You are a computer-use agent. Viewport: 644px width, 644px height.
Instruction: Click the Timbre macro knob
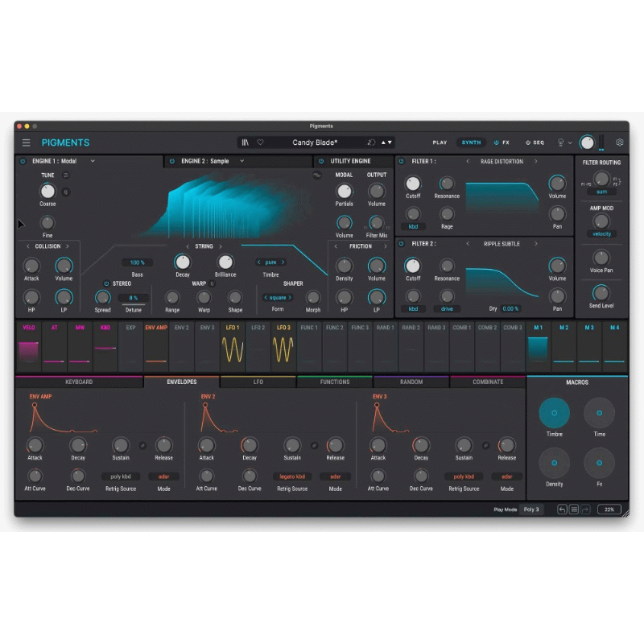(554, 413)
